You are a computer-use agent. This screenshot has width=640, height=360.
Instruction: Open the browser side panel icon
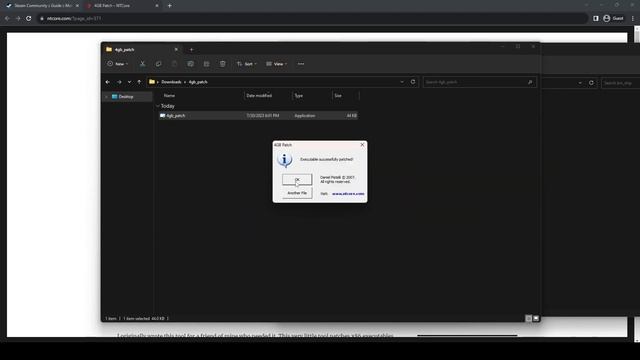coord(596,18)
